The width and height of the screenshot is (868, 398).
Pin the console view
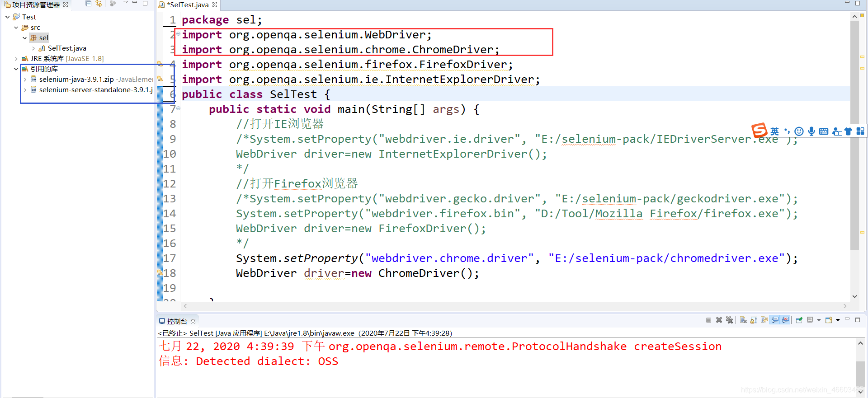[799, 320]
